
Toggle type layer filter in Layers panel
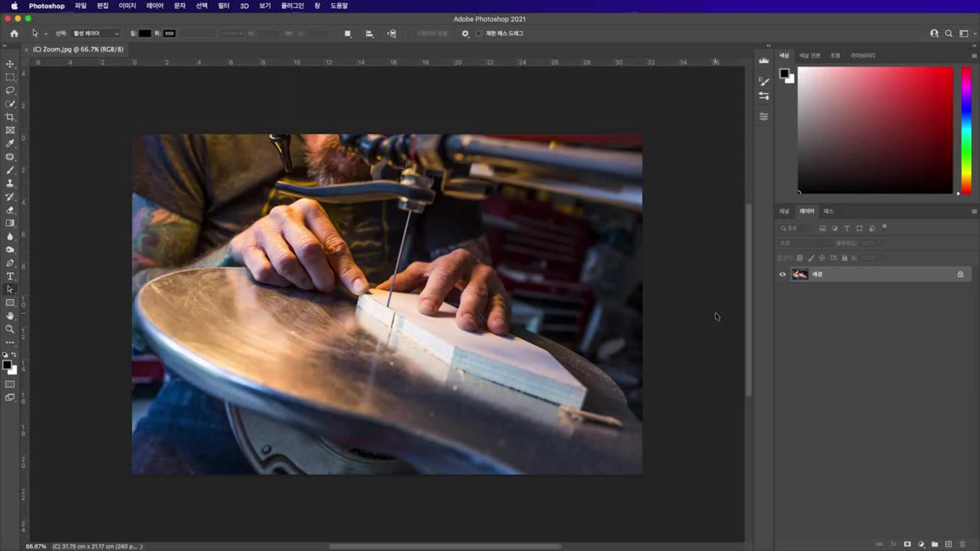tap(847, 229)
